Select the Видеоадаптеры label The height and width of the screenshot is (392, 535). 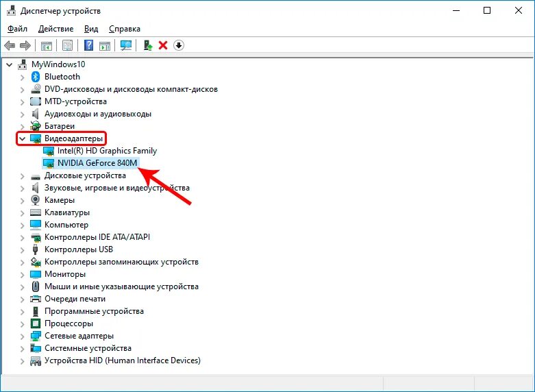point(74,138)
